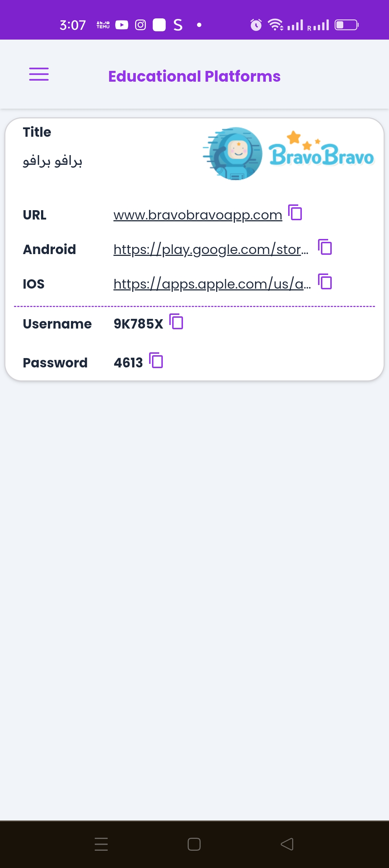Image resolution: width=389 pixels, height=868 pixels.
Task: Tap the Arabic title text براڤو براڤو
Action: coord(53,161)
